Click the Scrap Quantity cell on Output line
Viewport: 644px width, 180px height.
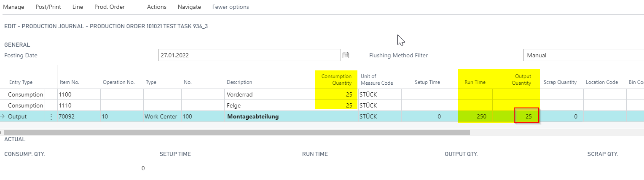pos(561,116)
